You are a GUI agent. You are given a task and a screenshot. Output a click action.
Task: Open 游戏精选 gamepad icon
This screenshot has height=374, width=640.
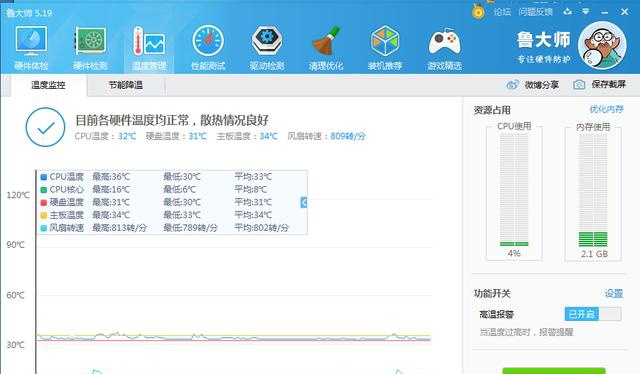(x=444, y=42)
